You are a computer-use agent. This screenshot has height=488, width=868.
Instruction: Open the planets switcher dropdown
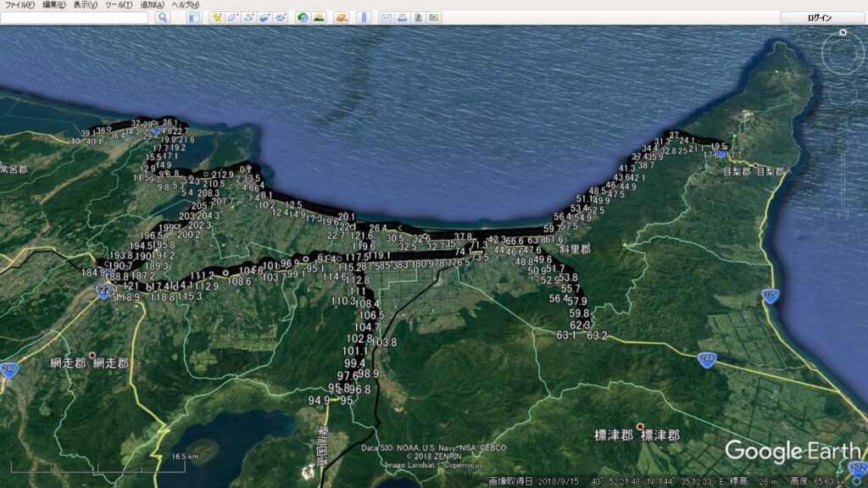click(x=341, y=17)
